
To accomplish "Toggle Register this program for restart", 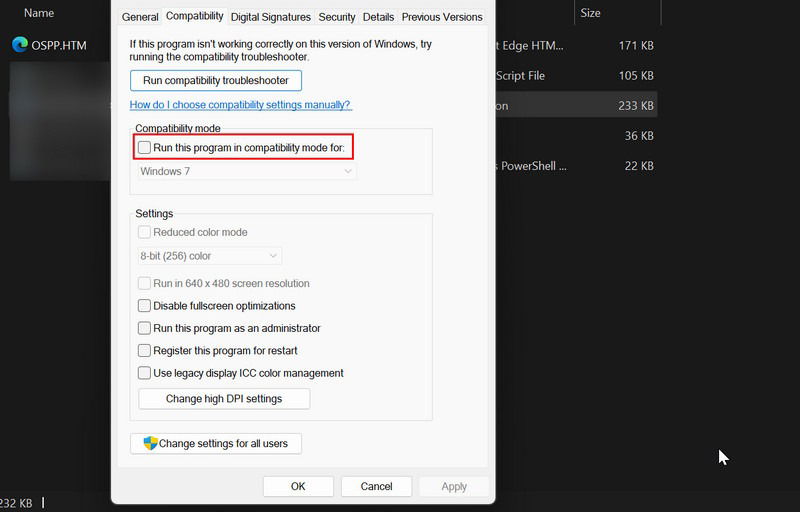I will coord(144,350).
